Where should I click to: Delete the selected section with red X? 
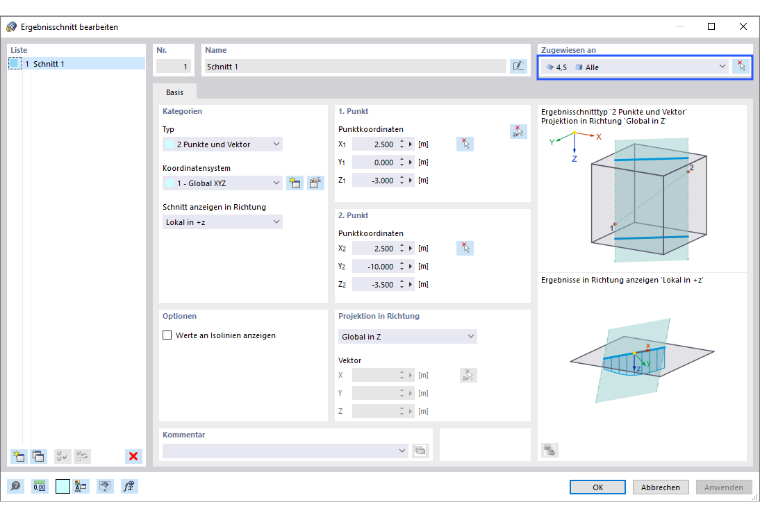coord(133,456)
